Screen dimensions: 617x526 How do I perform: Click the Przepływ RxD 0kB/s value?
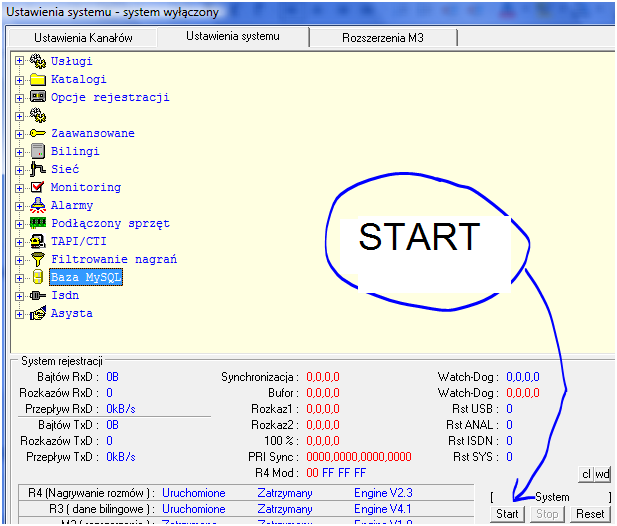click(120, 409)
